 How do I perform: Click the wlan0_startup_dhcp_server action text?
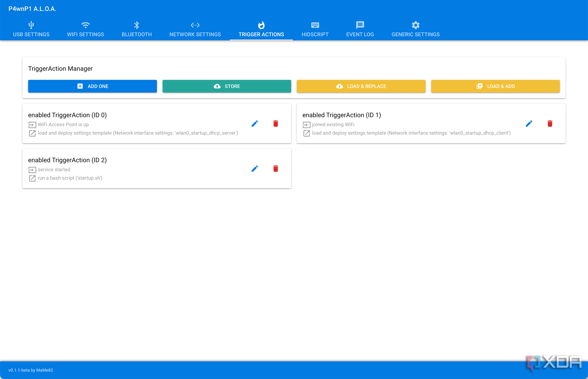pos(138,133)
